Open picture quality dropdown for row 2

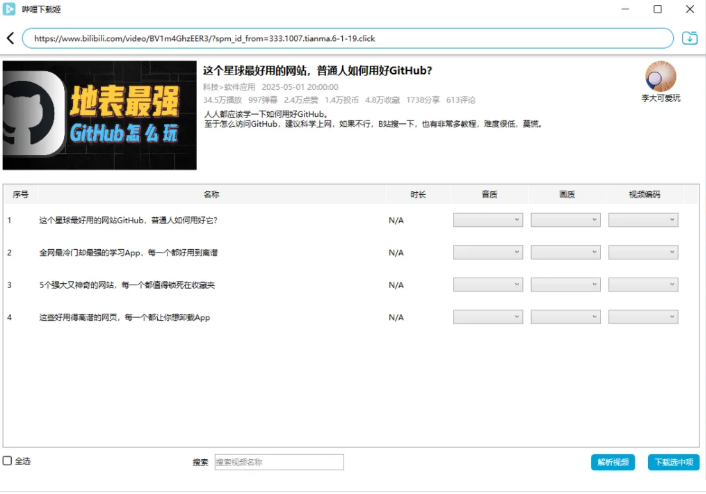(x=566, y=252)
